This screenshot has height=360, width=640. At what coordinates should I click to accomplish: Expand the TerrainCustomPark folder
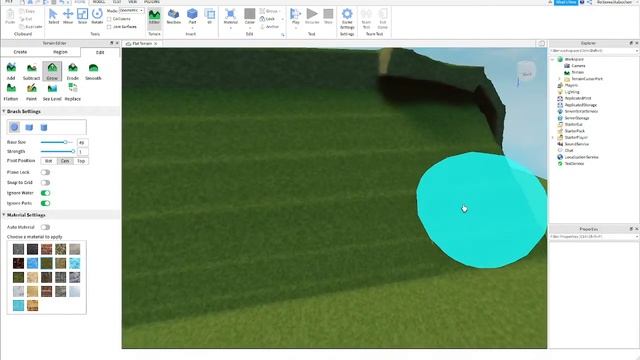pyautogui.click(x=560, y=79)
